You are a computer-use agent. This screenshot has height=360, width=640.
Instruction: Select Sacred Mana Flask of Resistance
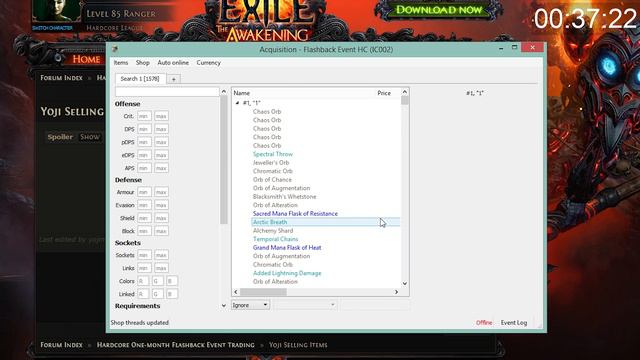click(x=295, y=213)
